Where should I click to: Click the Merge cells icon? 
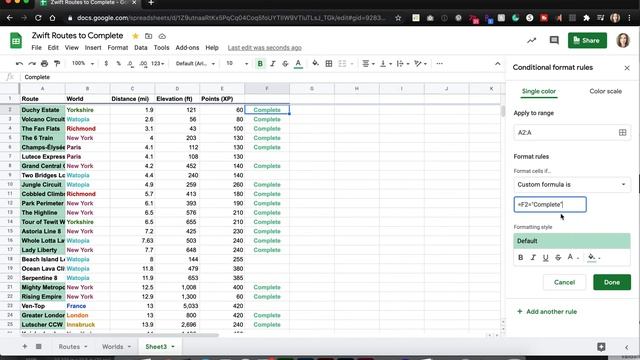click(x=342, y=64)
